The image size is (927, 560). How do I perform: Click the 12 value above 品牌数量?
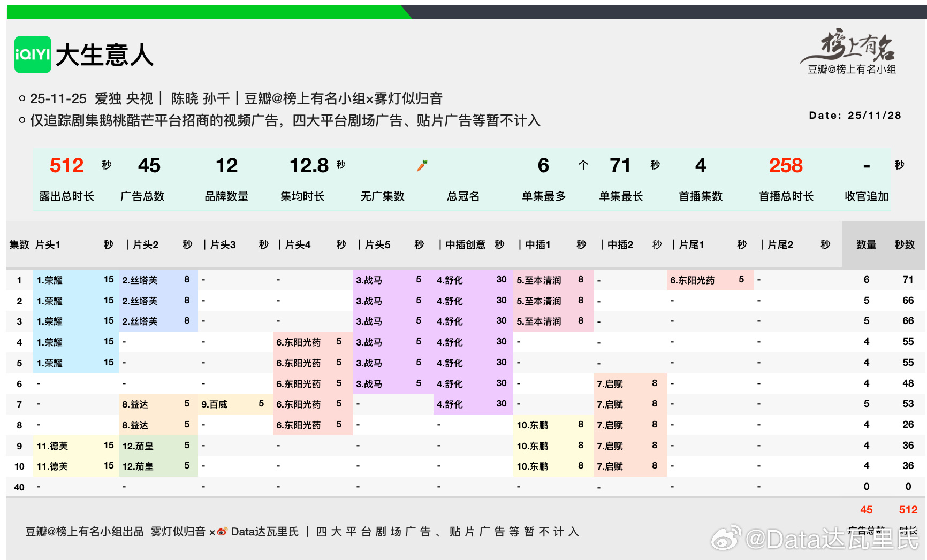[x=227, y=165]
